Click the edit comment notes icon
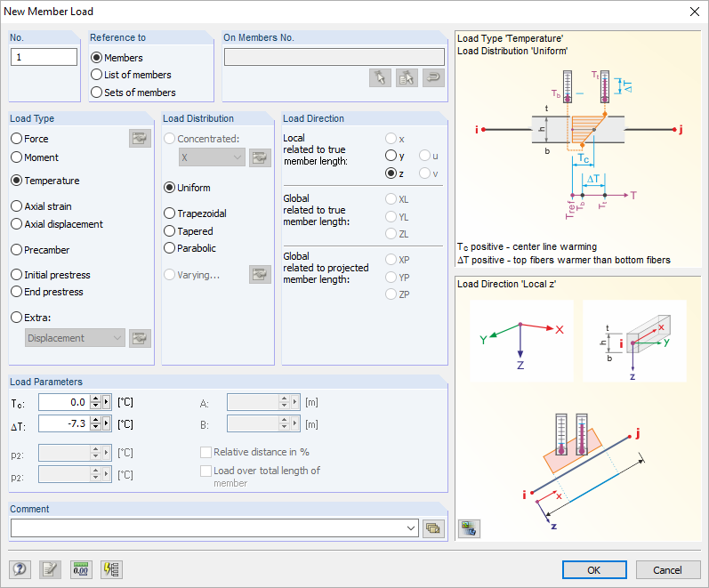 (50, 569)
